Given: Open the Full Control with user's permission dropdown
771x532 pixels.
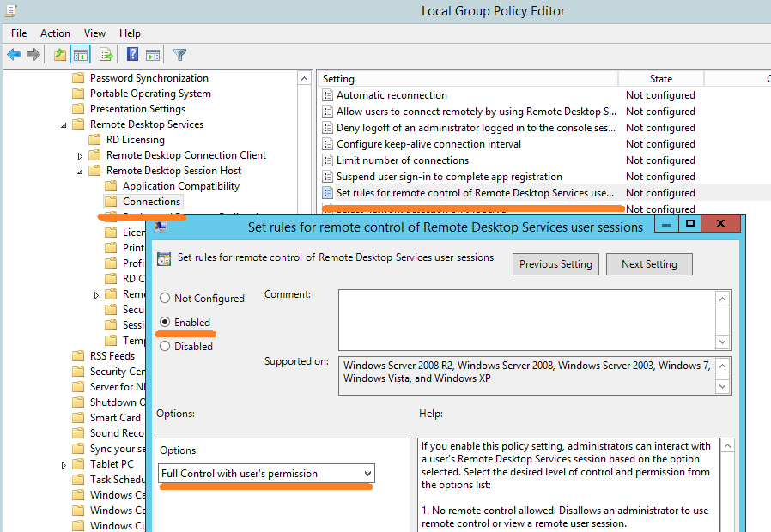Looking at the screenshot, I should [267, 474].
